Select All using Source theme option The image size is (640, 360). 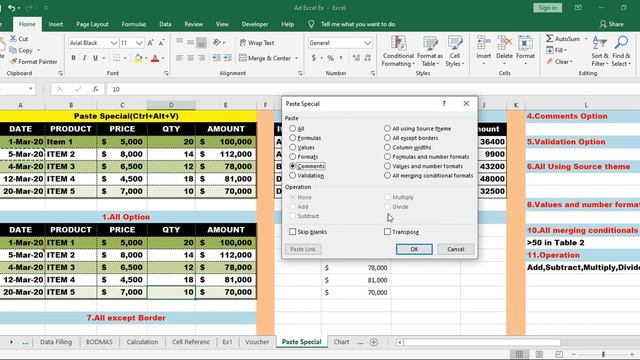[387, 128]
